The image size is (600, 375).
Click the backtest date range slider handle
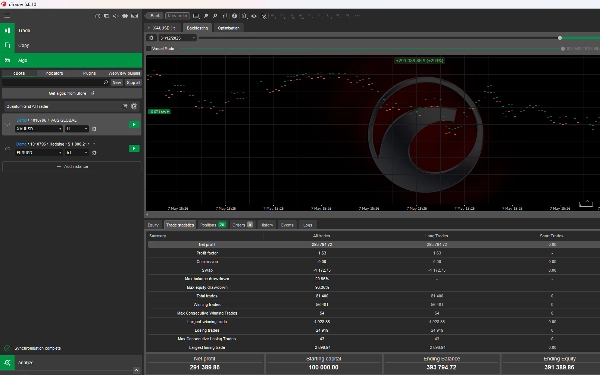(x=560, y=38)
